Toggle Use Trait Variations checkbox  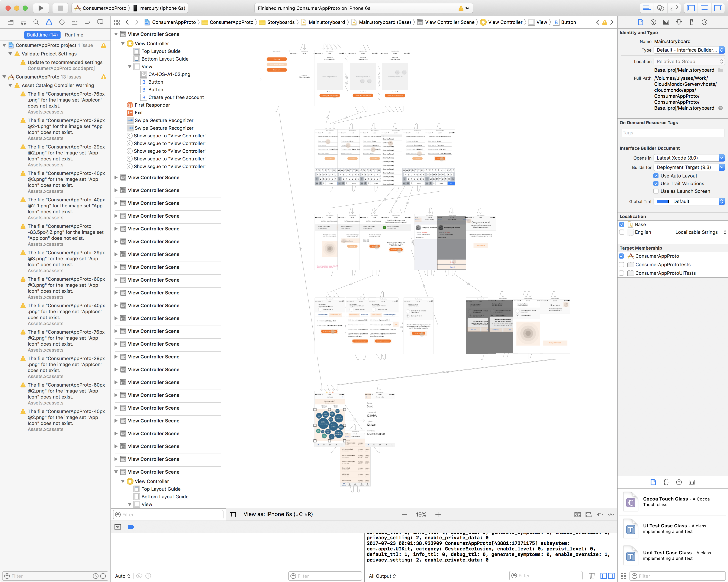(x=656, y=184)
